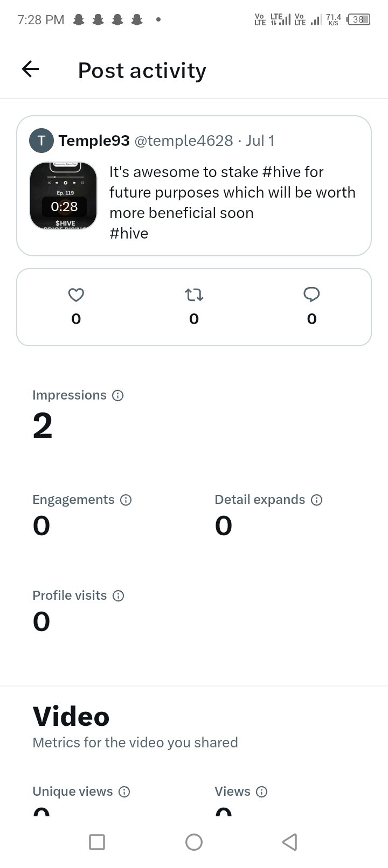388x868 pixels.
Task: Tap the #hive hashtag in the post's first line
Action: pyautogui.click(x=281, y=172)
